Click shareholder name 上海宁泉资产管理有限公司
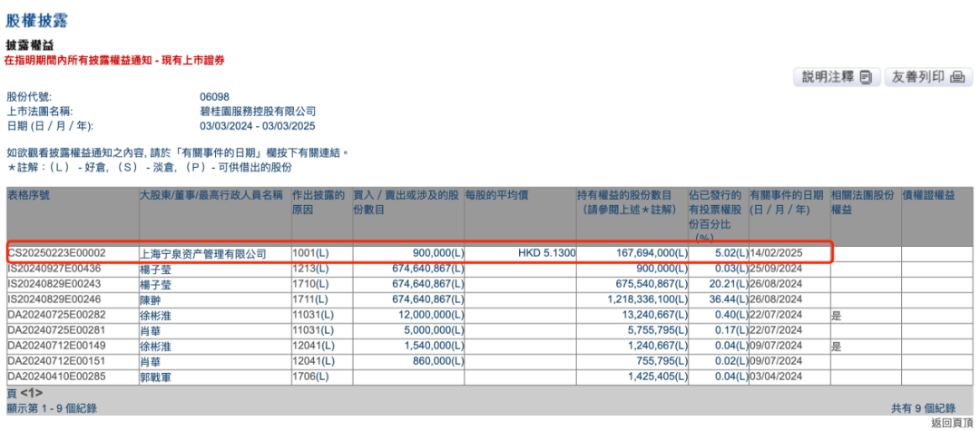The height and width of the screenshot is (431, 980). click(x=203, y=254)
